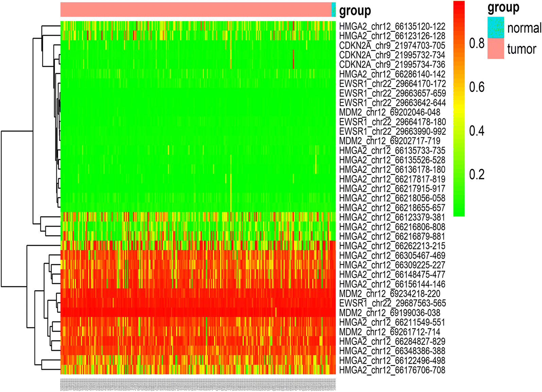Select row label HMGA2_chr12_66148475-477
Screen dimensions: 542x392
click(x=392, y=274)
